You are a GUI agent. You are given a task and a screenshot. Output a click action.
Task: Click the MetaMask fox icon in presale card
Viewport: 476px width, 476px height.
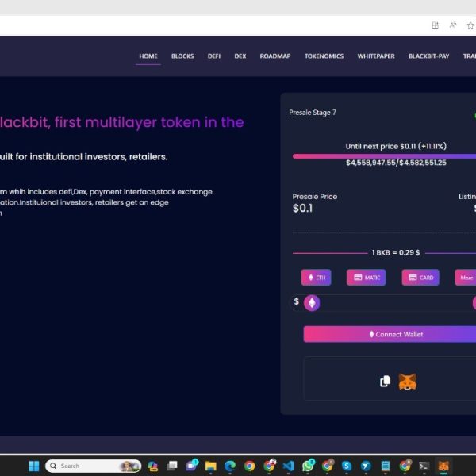pos(408,382)
